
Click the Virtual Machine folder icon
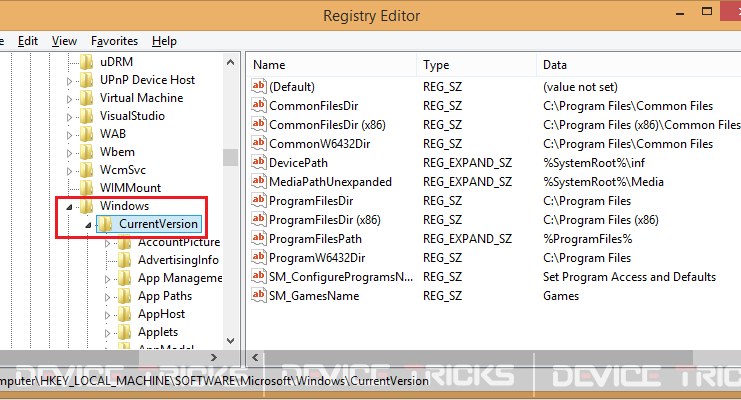(x=86, y=97)
